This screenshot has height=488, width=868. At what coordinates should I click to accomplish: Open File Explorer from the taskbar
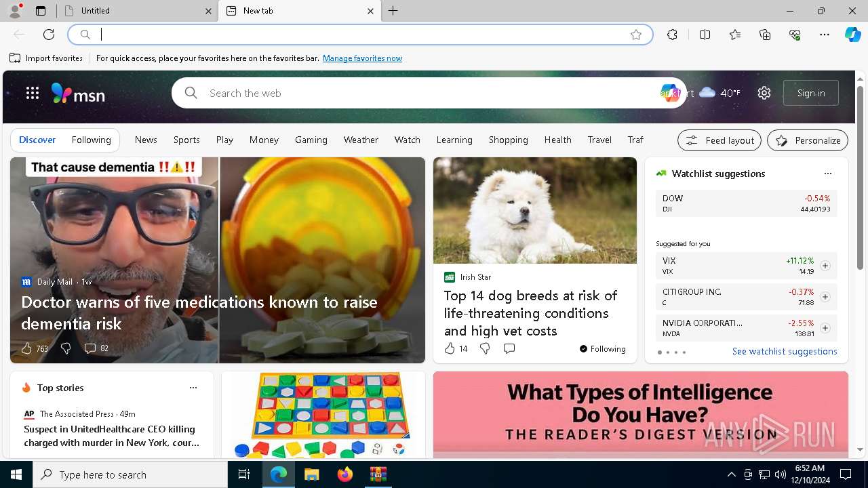pos(311,474)
